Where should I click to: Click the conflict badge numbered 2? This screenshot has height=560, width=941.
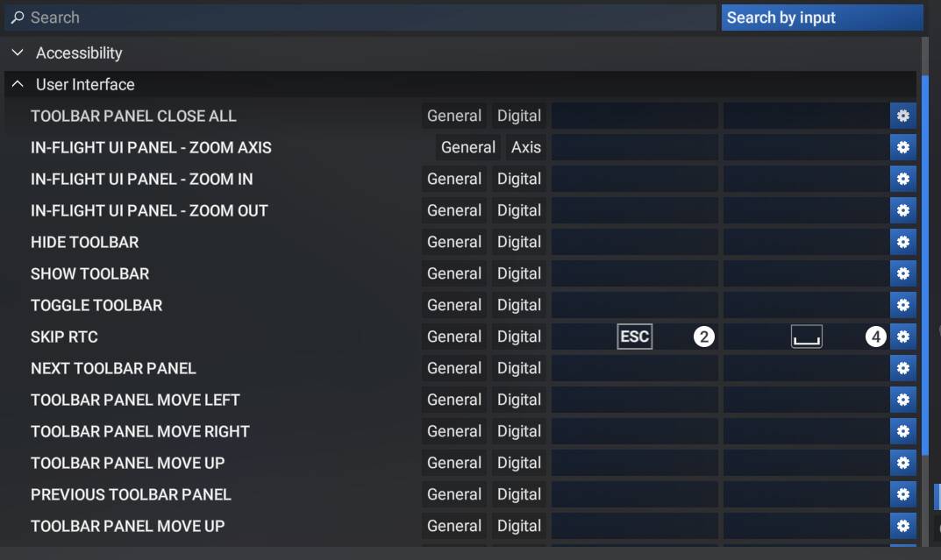click(704, 337)
